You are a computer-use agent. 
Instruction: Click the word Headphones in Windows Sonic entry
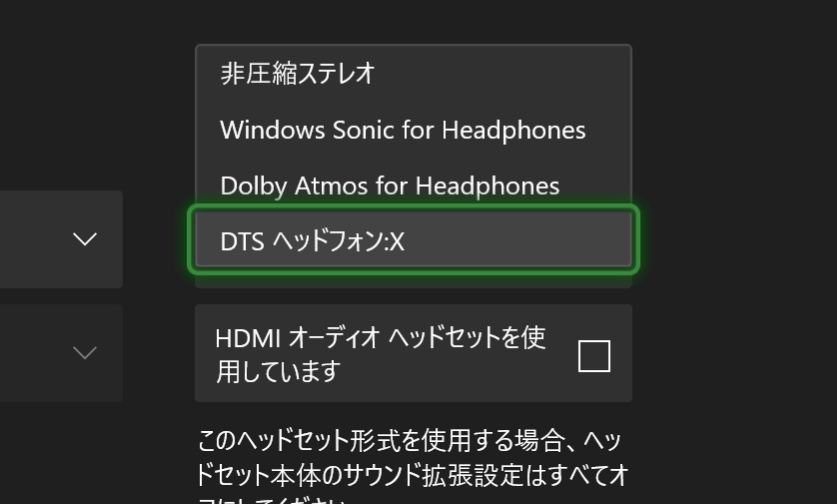pos(514,130)
